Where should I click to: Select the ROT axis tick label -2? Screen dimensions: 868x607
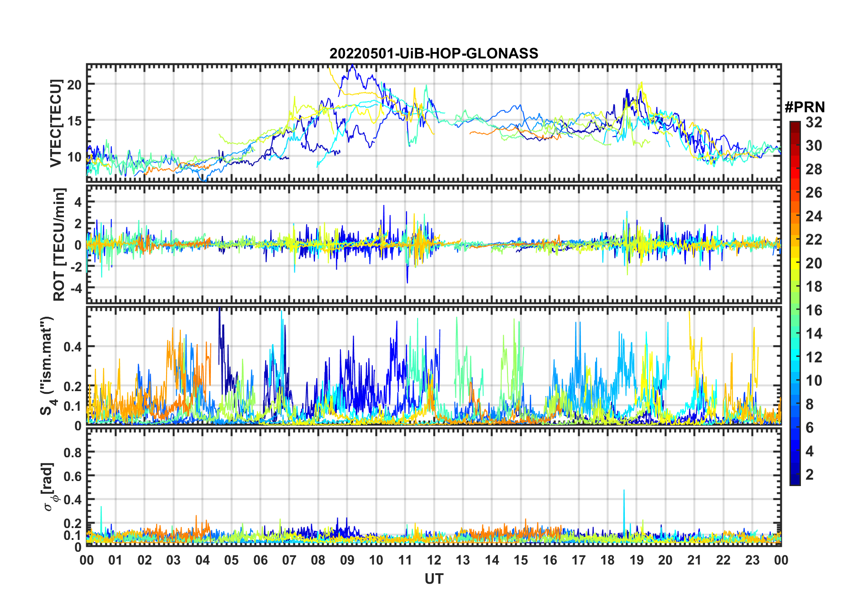pos(75,267)
